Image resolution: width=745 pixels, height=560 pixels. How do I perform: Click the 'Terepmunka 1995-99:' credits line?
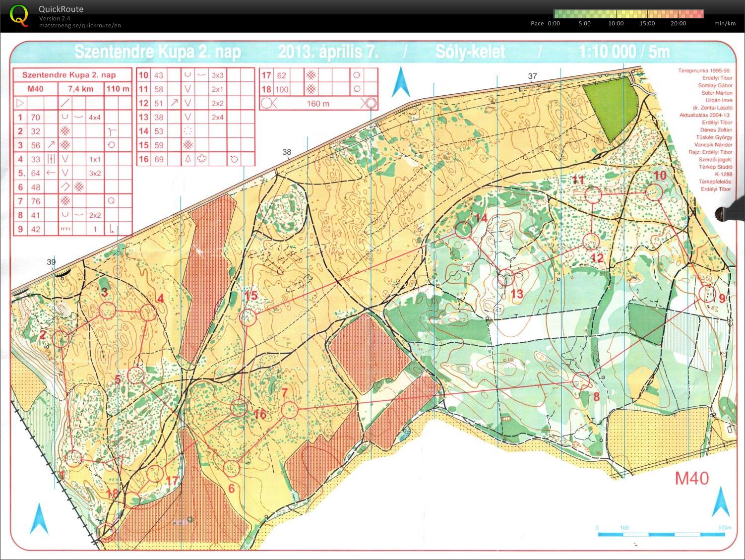[705, 71]
